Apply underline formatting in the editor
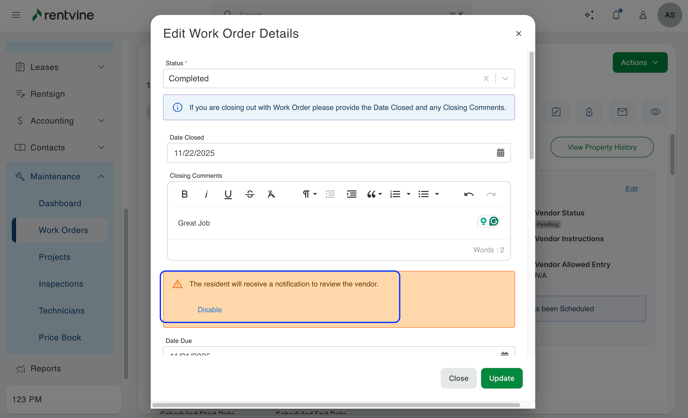This screenshot has width=688, height=418. click(x=228, y=194)
